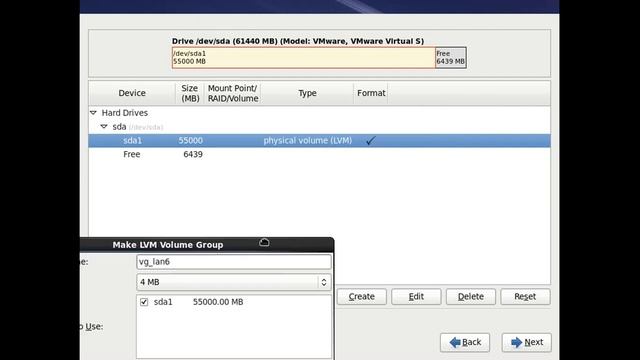Click the Make LVM Volume Group title bar
This screenshot has height=360, width=640.
click(207, 244)
